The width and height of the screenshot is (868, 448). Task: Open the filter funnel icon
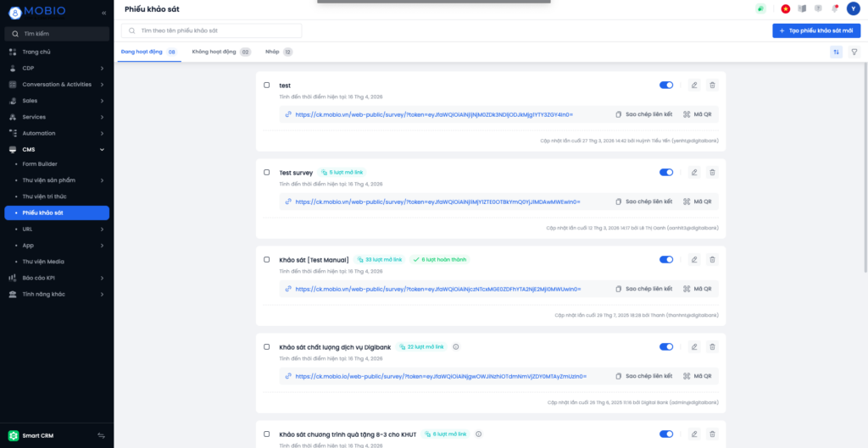pos(854,52)
